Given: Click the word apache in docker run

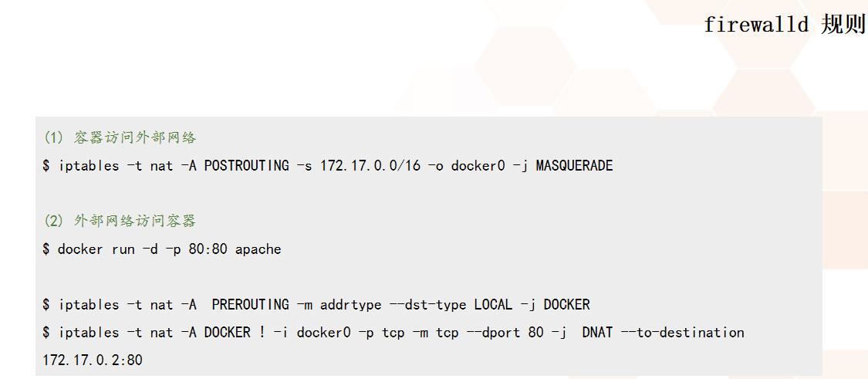Looking at the screenshot, I should click(258, 249).
